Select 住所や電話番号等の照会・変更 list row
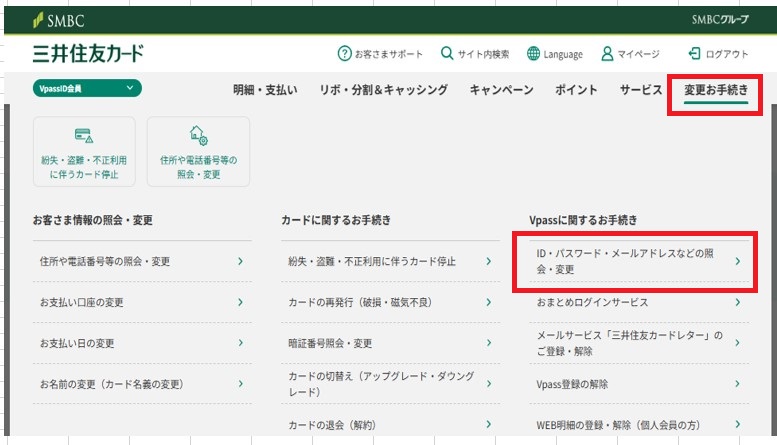This screenshot has width=777, height=445. pyautogui.click(x=142, y=261)
